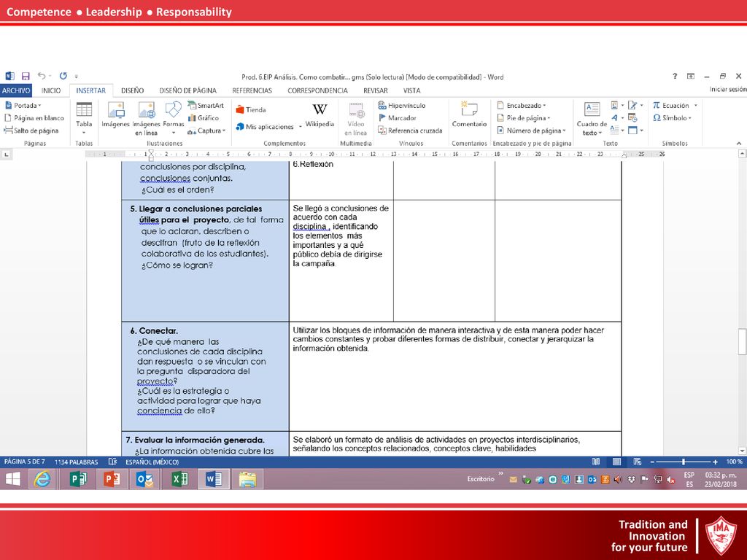This screenshot has width=747, height=560.
Task: Launch the Wikipedia add-in
Action: (320, 115)
